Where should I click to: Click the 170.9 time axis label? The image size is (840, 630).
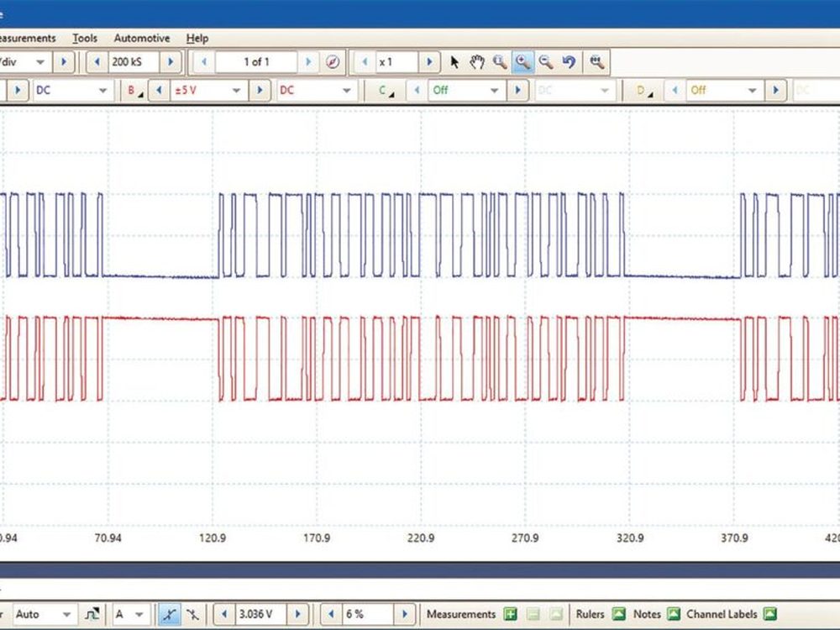[317, 538]
